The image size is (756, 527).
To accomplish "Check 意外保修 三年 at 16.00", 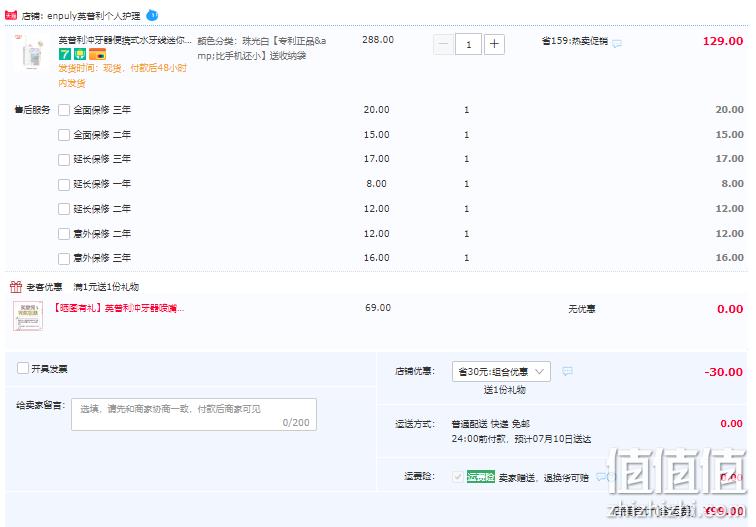I will coord(64,258).
